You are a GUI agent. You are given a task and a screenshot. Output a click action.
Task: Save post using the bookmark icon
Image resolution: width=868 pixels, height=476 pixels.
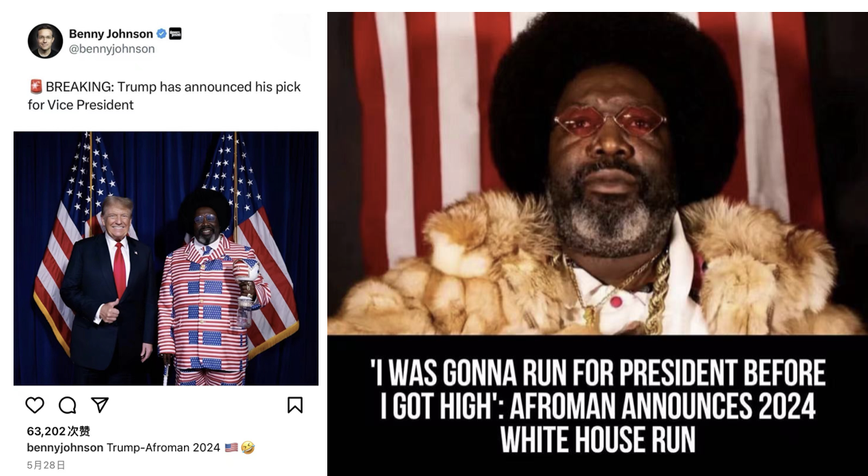[295, 405]
